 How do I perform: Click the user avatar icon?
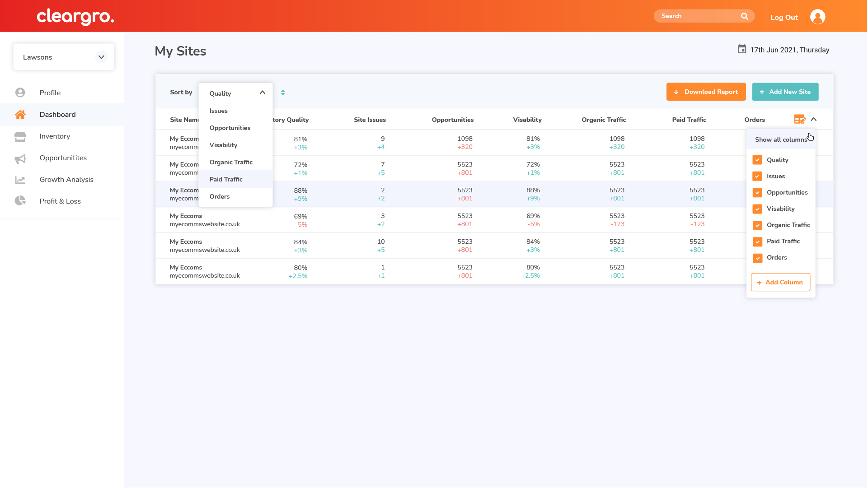coord(818,17)
